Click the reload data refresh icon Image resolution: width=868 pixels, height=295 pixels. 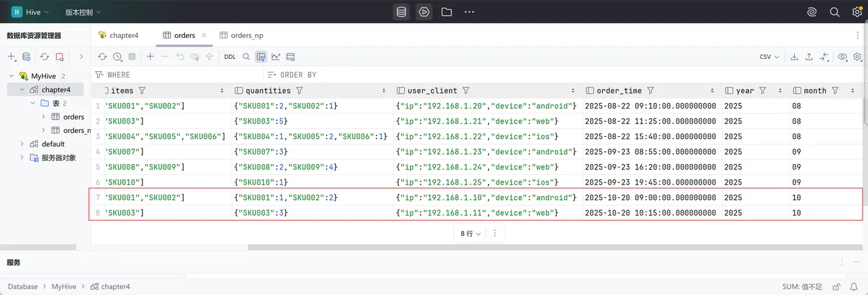click(x=102, y=57)
